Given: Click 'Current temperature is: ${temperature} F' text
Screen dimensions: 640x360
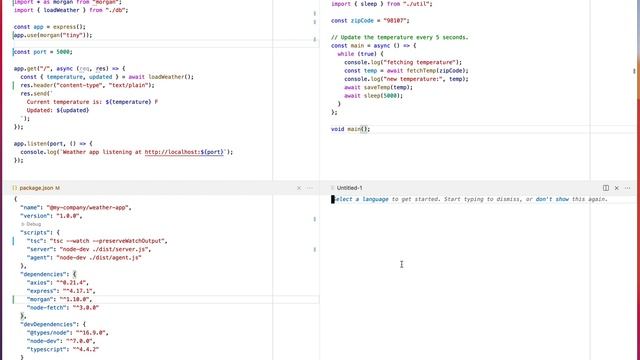Looking at the screenshot, I should point(92,102).
